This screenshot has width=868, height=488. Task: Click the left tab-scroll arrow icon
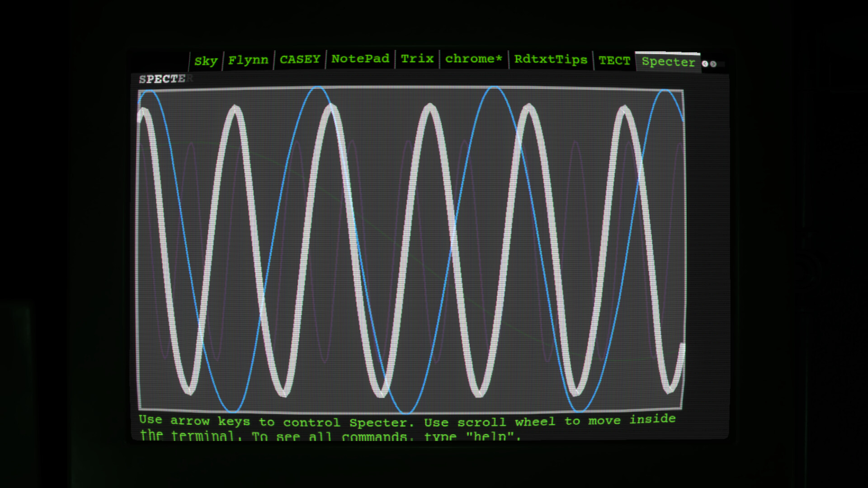pyautogui.click(x=705, y=63)
